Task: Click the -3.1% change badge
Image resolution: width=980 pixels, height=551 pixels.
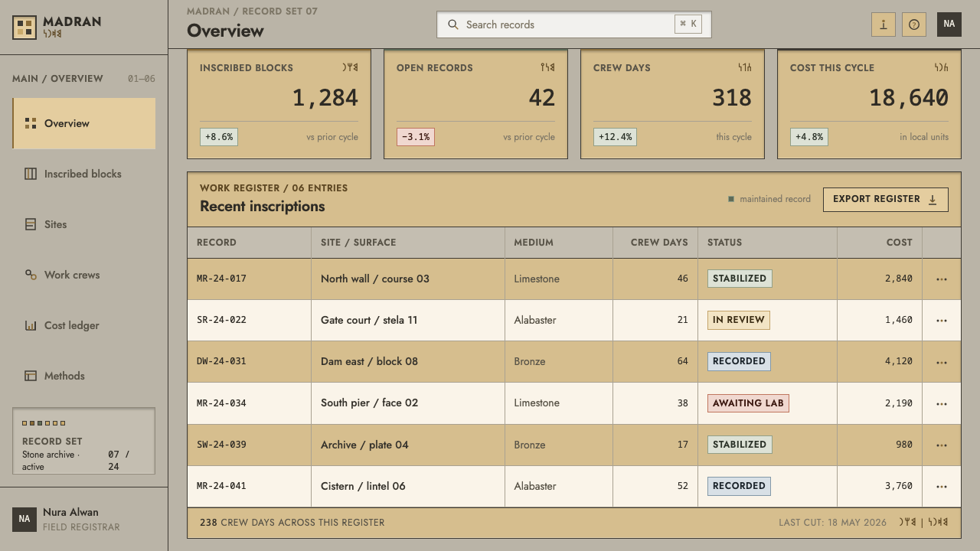Action: 416,137
